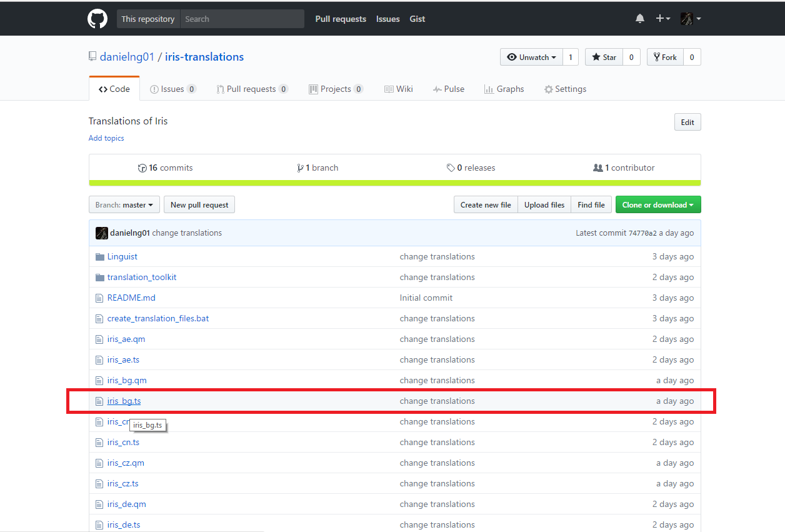Screen dimensions: 785x532
Task: Switch to the Wiki tab
Action: click(399, 89)
